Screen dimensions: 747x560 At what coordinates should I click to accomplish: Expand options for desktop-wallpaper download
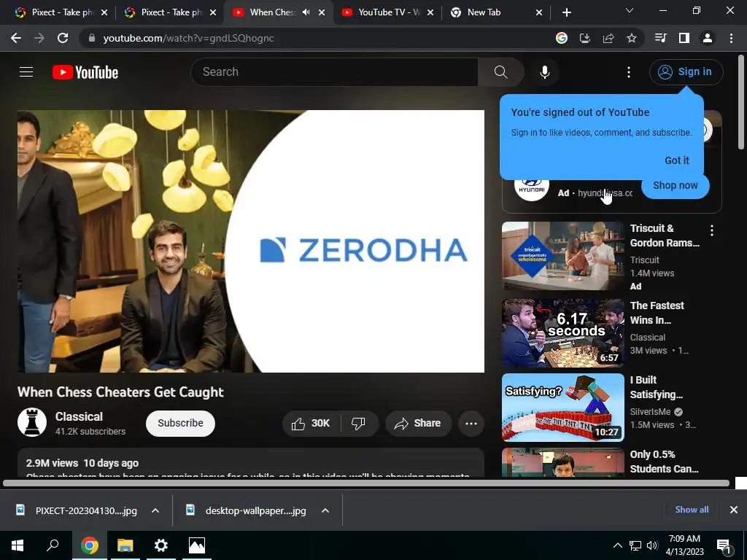point(325,510)
